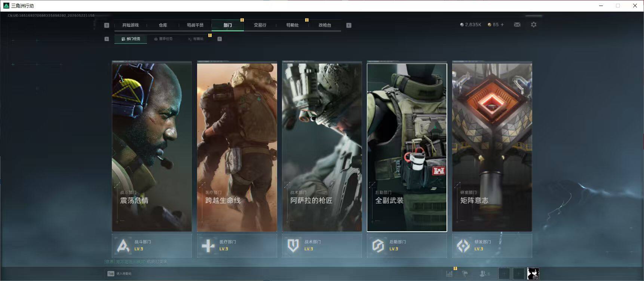The width and height of the screenshot is (644, 281).
Task: Select the 部门 tab
Action: click(228, 25)
